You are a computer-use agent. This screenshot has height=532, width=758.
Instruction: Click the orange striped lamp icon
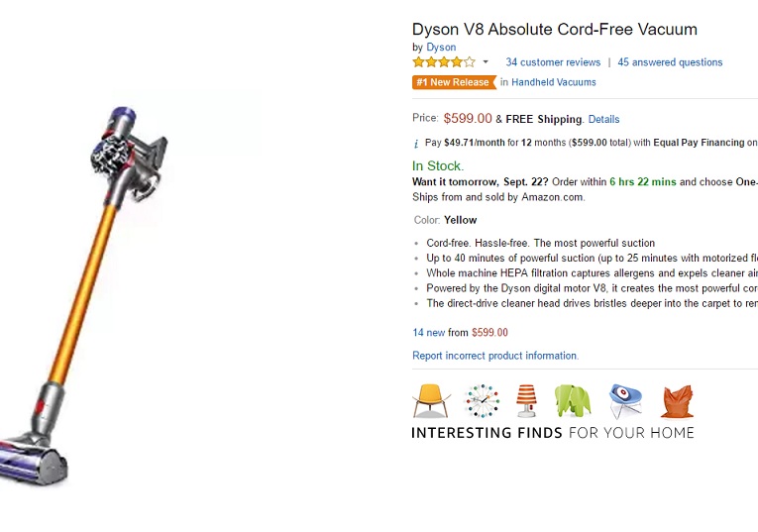(526, 401)
